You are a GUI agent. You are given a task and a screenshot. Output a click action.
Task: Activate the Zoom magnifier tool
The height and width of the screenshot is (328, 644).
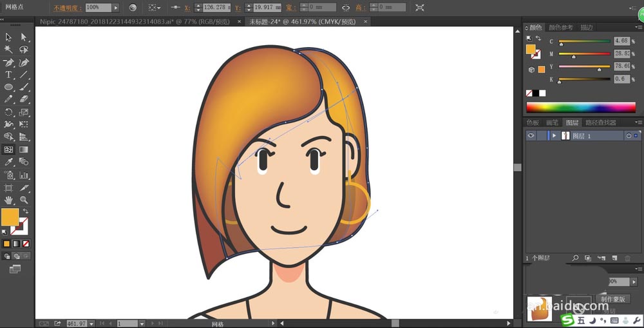tap(24, 200)
